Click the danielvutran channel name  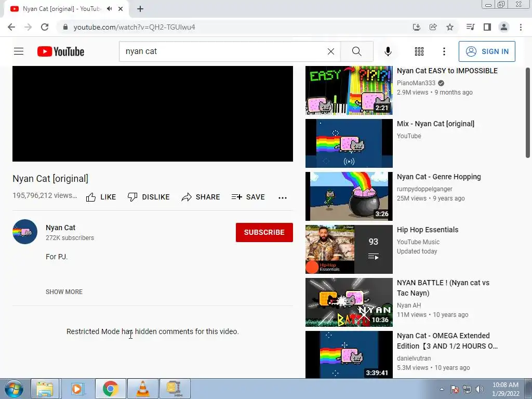[414, 358]
